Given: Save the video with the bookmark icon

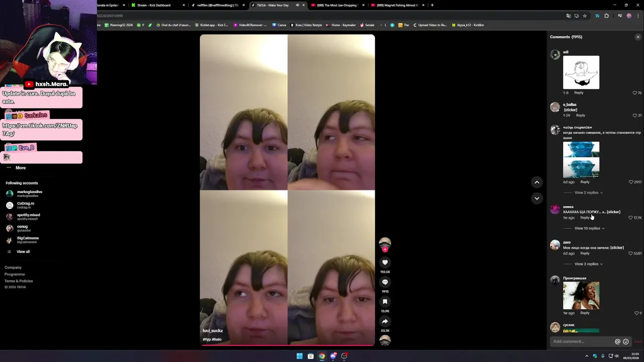Looking at the screenshot, I should click(x=385, y=302).
